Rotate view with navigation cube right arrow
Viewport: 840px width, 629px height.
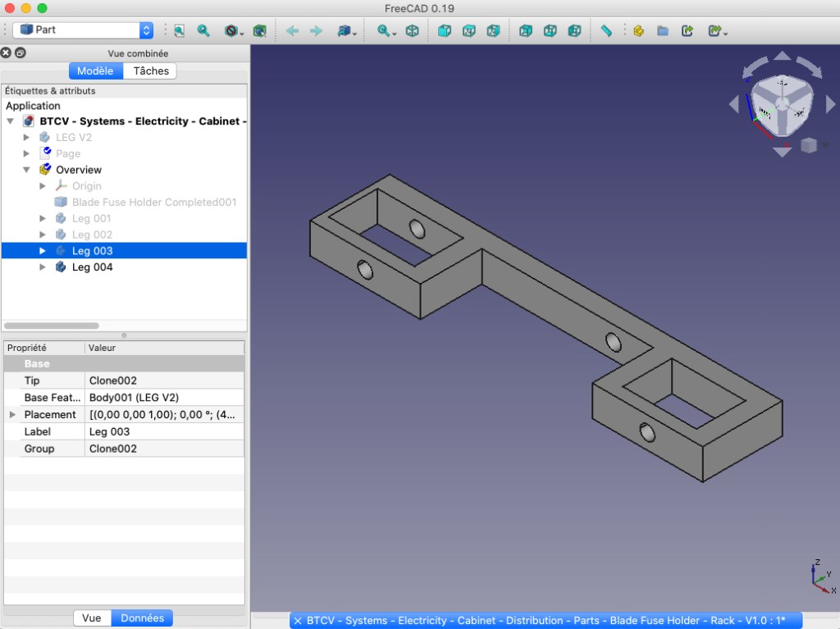(x=830, y=104)
